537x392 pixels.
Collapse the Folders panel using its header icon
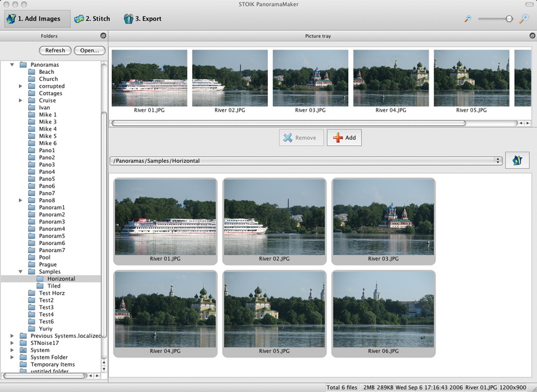coord(103,36)
